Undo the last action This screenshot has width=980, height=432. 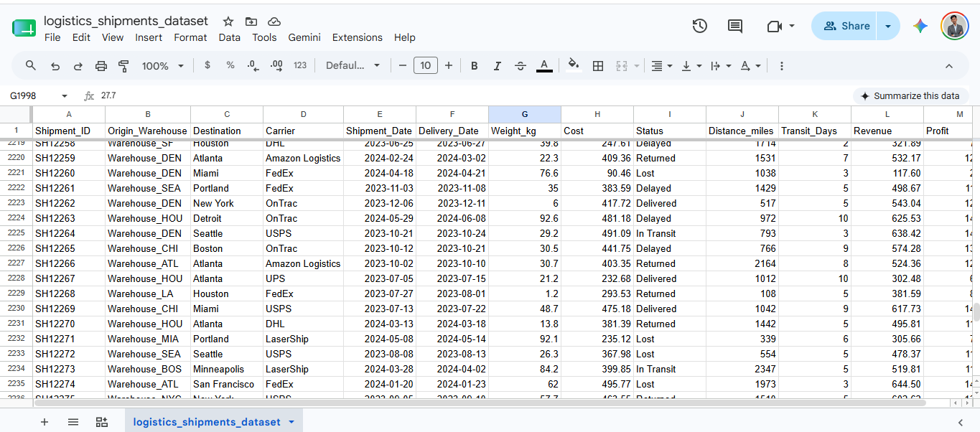point(55,65)
